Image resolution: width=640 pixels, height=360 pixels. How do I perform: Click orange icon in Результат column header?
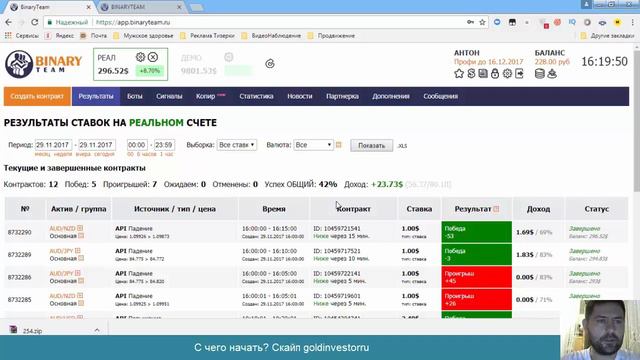(x=496, y=209)
